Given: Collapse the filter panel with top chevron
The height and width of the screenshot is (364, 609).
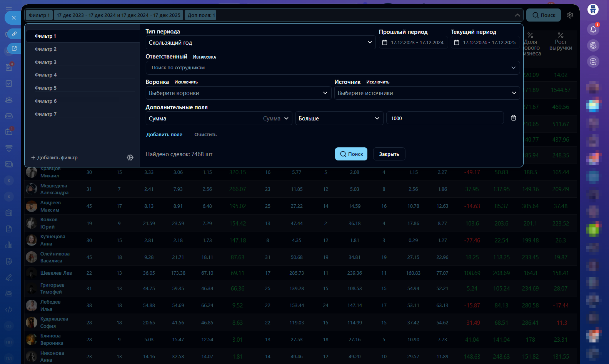Looking at the screenshot, I should [517, 15].
